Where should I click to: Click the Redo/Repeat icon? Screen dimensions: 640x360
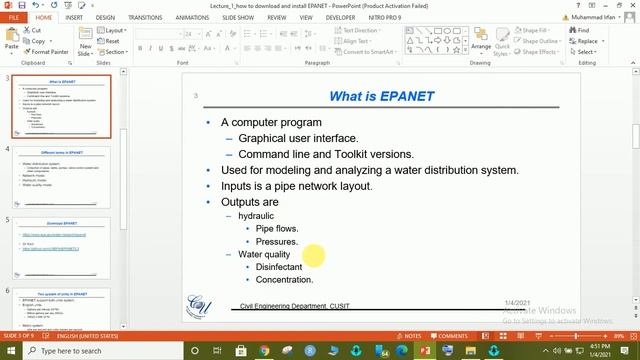pyautogui.click(x=54, y=5)
